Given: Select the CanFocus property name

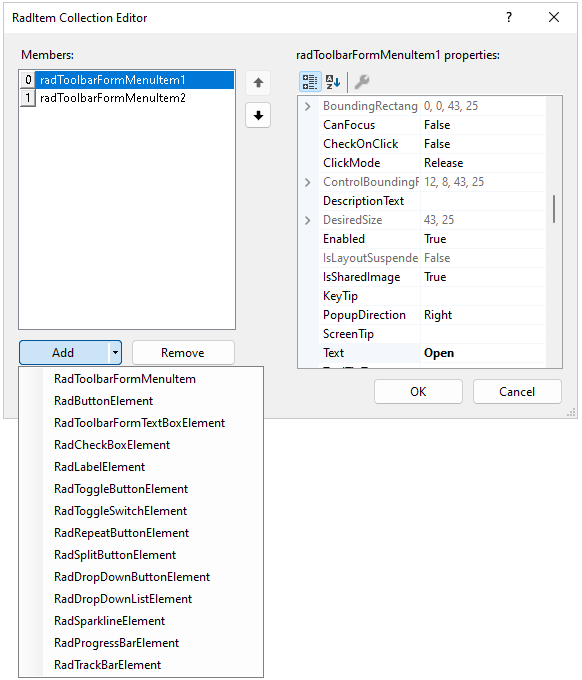Looking at the screenshot, I should pyautogui.click(x=369, y=125).
